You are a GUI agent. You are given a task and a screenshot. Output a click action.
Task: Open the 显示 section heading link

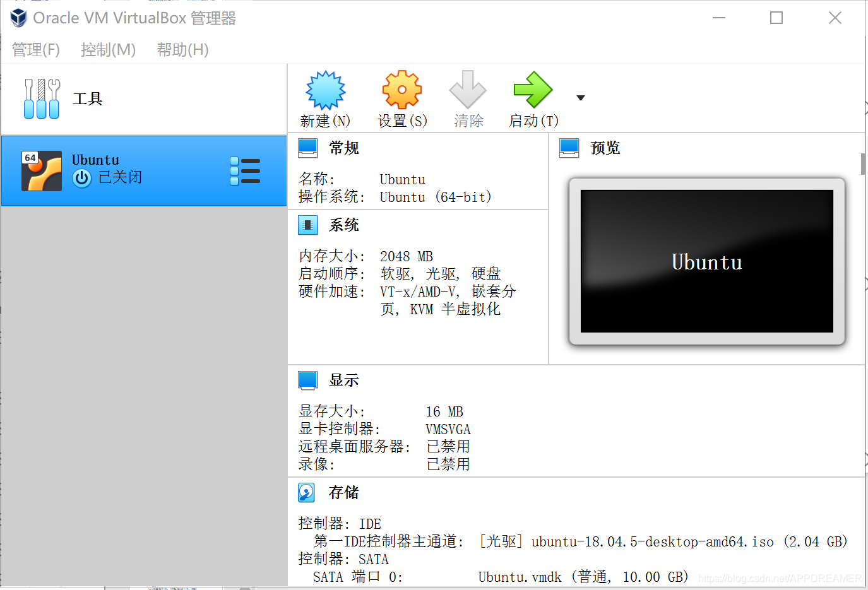tap(344, 381)
